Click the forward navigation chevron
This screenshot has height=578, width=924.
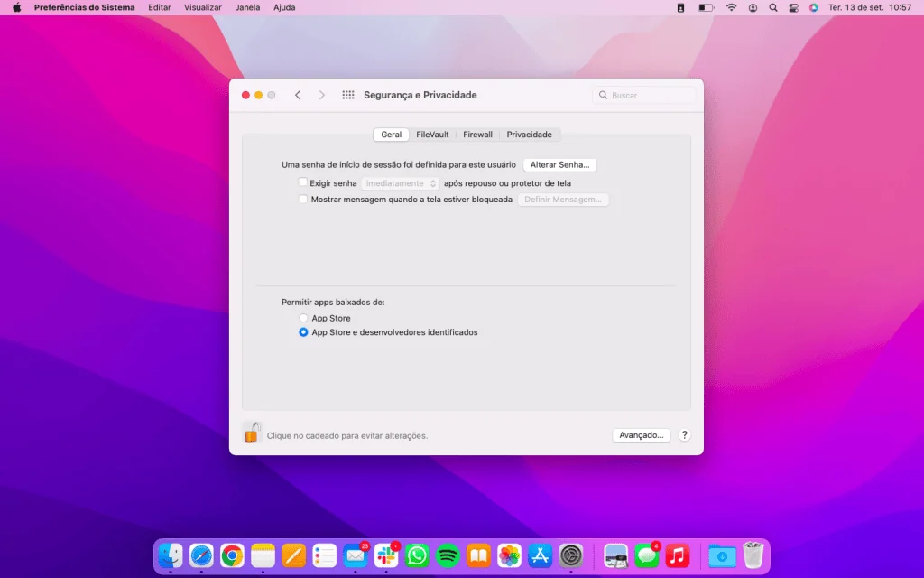tap(322, 94)
